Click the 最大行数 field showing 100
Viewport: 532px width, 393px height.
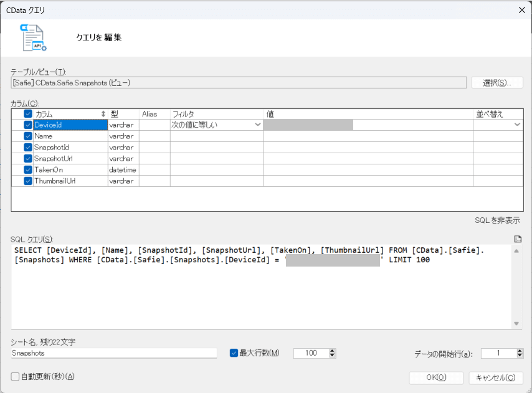(311, 353)
